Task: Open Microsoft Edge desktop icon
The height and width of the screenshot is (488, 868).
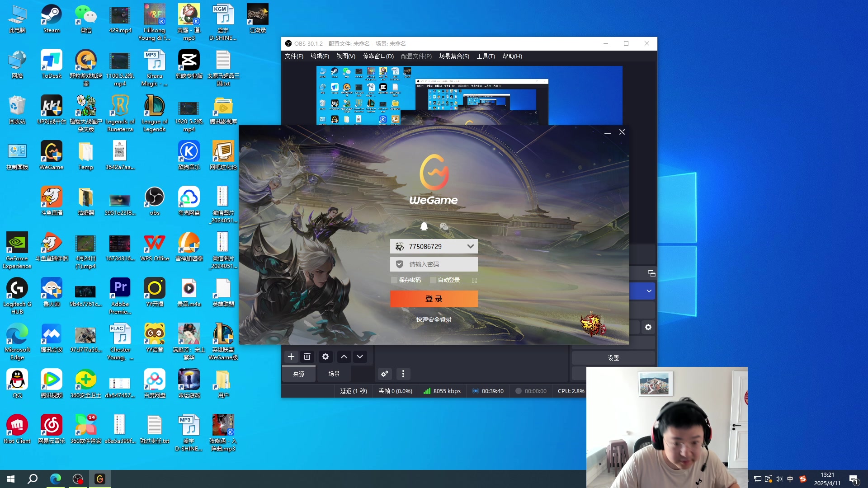Action: [17, 342]
